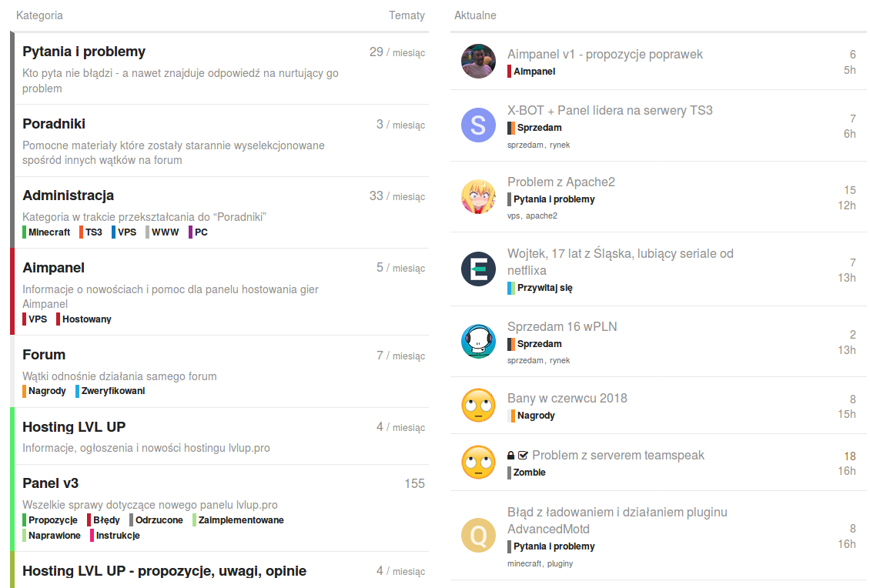Open the Pytania i problemy category
Viewport: 870px width, 588px height.
pyautogui.click(x=84, y=52)
